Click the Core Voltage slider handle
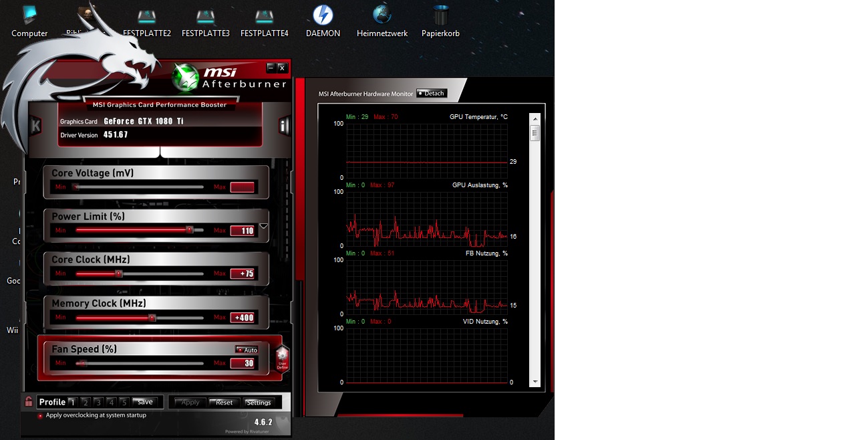 pos(76,187)
